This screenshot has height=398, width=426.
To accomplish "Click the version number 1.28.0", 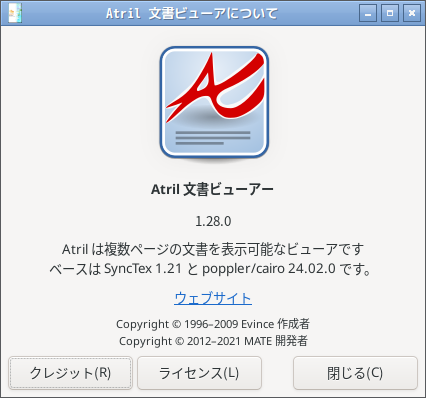I will (213, 221).
